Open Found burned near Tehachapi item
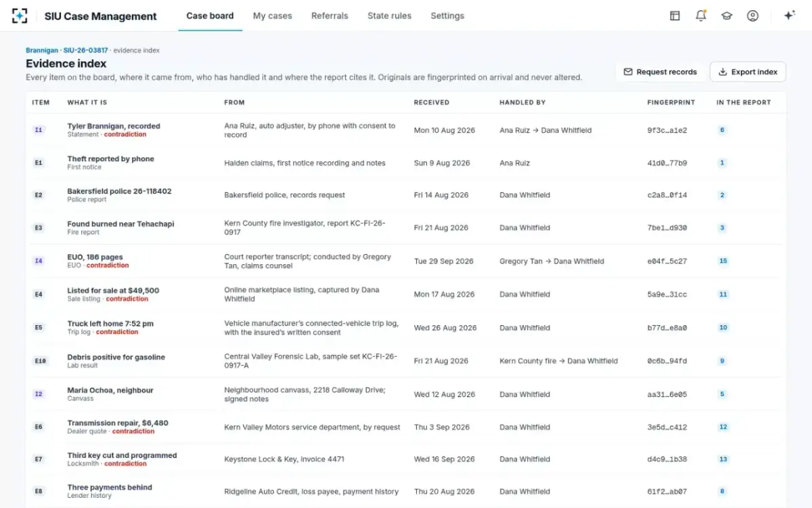812x508 pixels. 120,224
